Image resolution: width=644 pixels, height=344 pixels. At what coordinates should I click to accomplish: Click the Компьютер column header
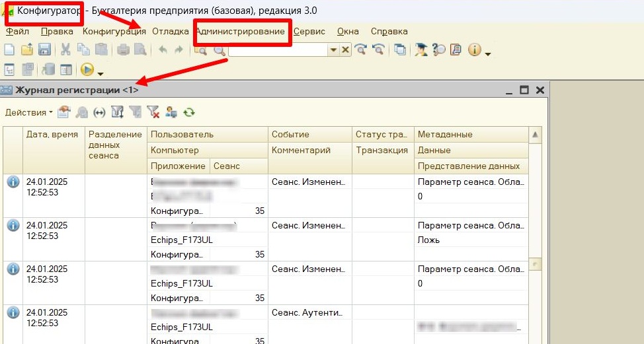(208, 150)
